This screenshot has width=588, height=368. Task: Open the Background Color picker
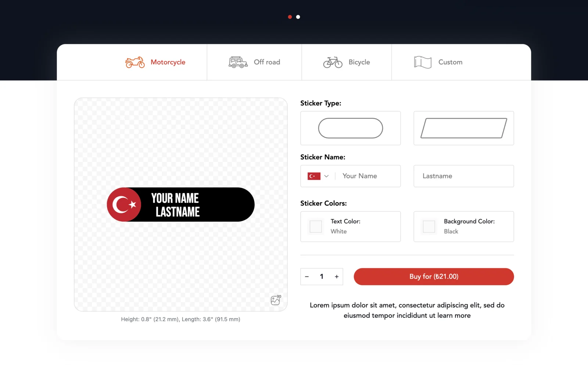[464, 226]
